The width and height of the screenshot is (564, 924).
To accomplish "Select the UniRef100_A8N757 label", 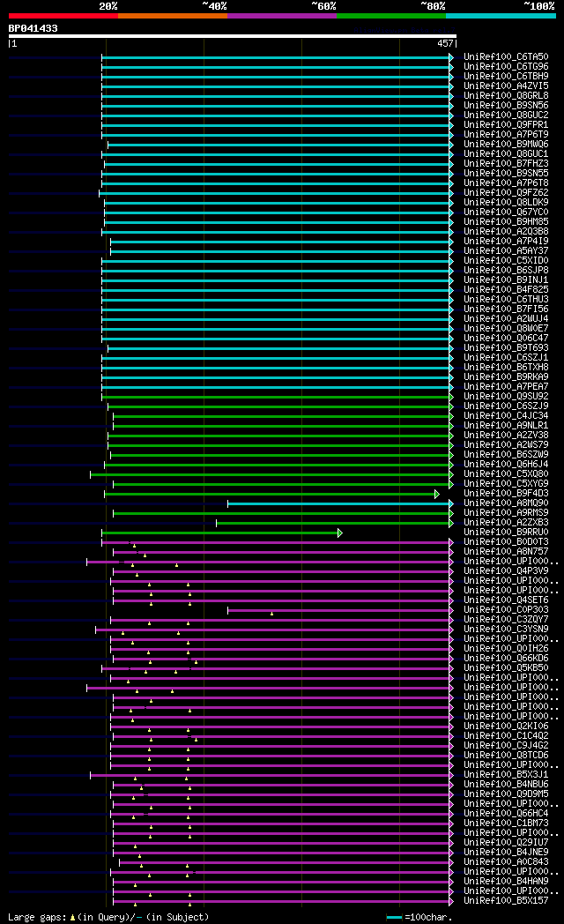I will pyautogui.click(x=506, y=551).
